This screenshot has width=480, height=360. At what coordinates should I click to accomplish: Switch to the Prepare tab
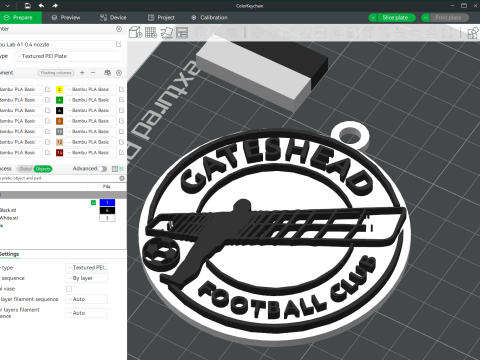21,17
